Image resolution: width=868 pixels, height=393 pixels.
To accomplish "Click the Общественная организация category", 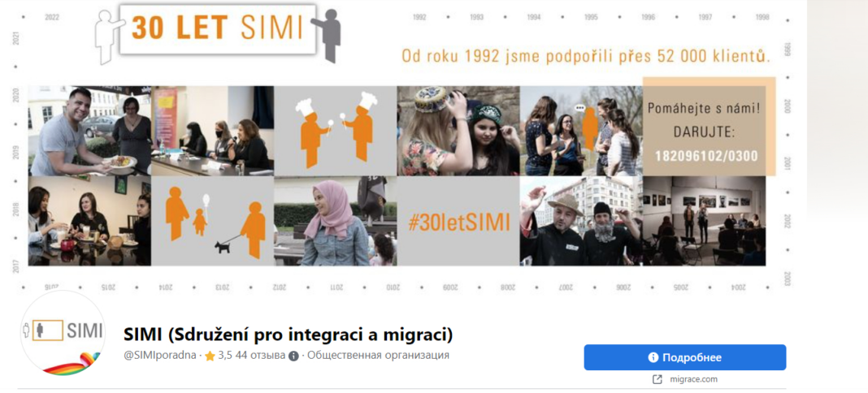I will [378, 356].
